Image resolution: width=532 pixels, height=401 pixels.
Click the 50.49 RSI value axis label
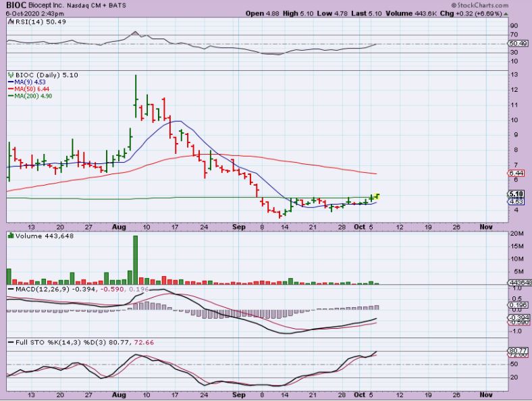pyautogui.click(x=515, y=44)
